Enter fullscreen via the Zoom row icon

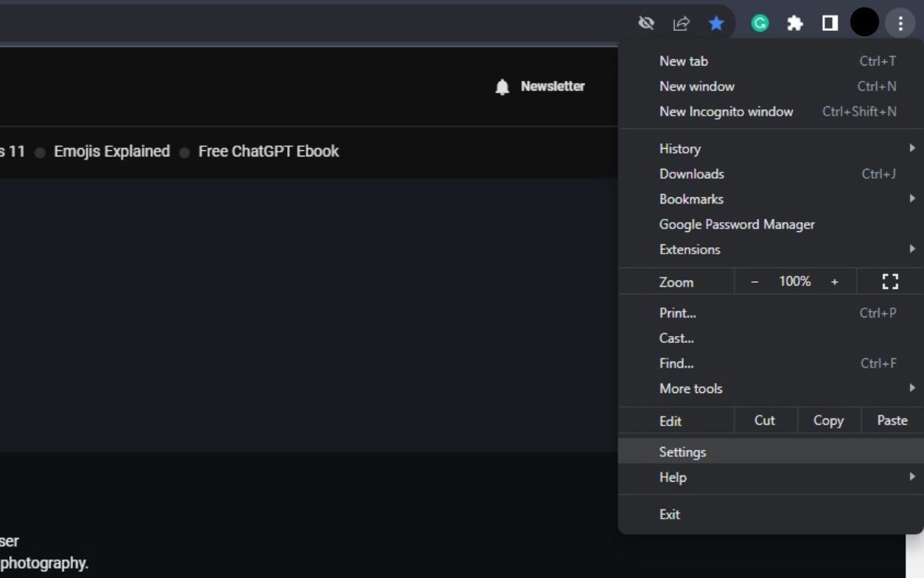[x=889, y=281]
